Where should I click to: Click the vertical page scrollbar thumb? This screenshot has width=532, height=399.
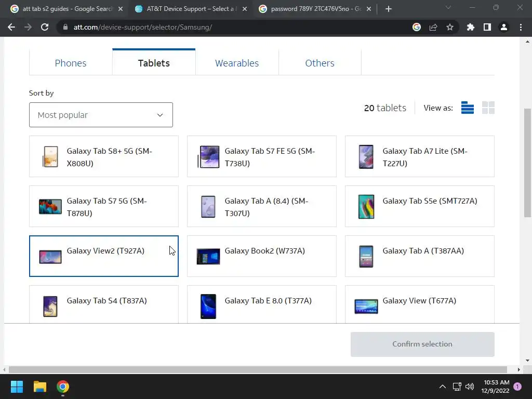527,163
